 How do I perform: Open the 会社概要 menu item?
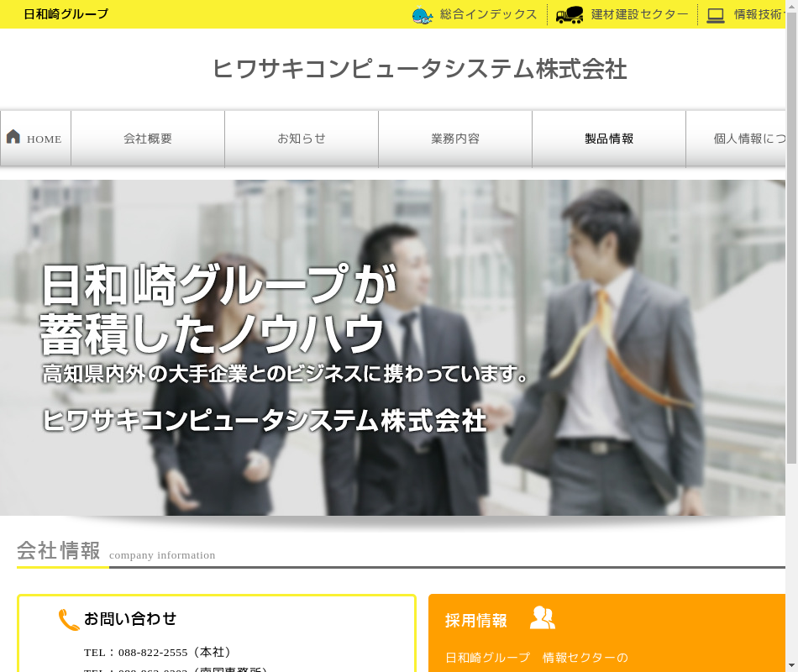point(148,139)
